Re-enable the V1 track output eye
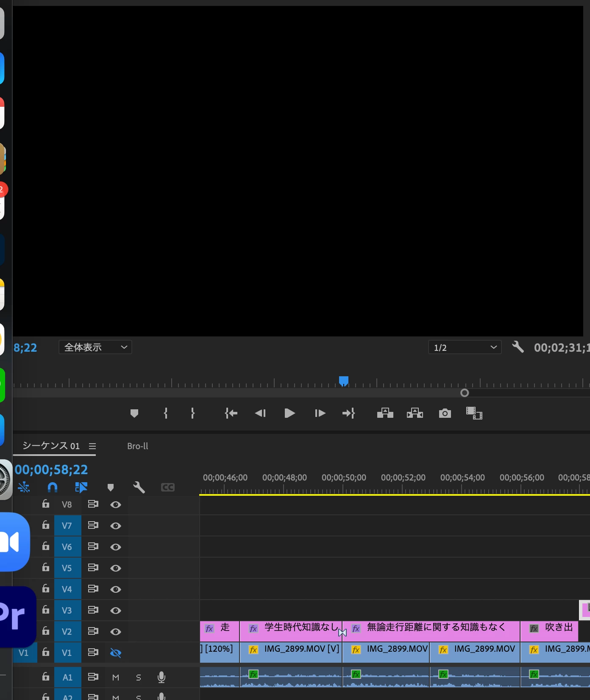The height and width of the screenshot is (700, 590). [116, 653]
